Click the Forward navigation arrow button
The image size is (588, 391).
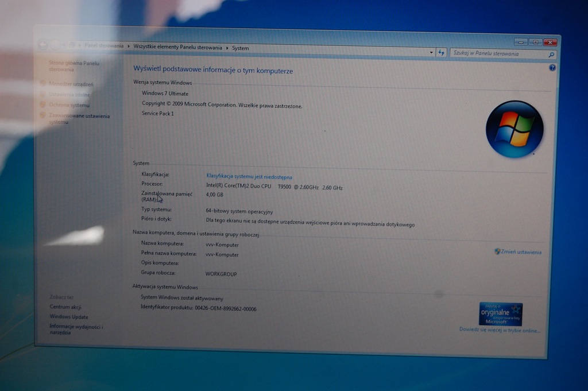coord(56,45)
